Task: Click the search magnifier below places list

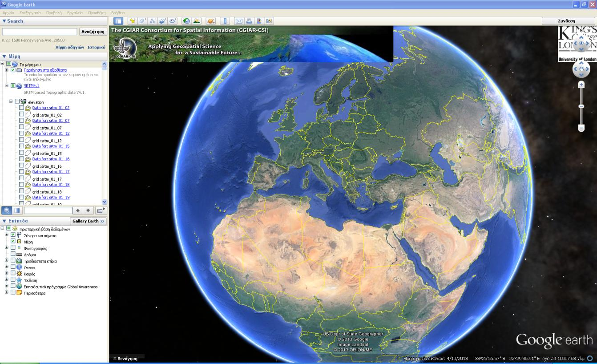Action: pos(7,210)
